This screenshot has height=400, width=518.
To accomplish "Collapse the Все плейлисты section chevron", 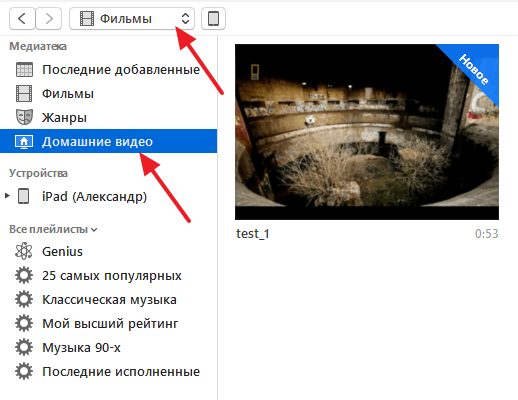I will 94,230.
